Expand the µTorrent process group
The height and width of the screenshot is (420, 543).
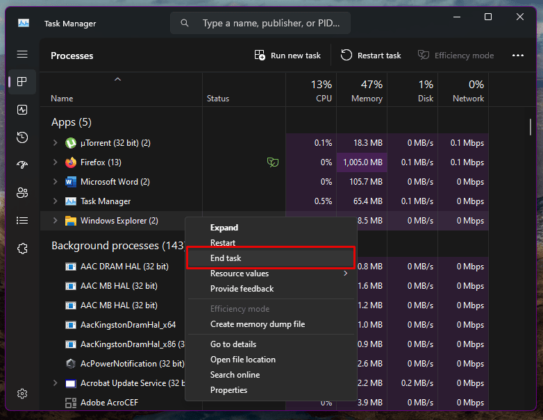point(55,143)
